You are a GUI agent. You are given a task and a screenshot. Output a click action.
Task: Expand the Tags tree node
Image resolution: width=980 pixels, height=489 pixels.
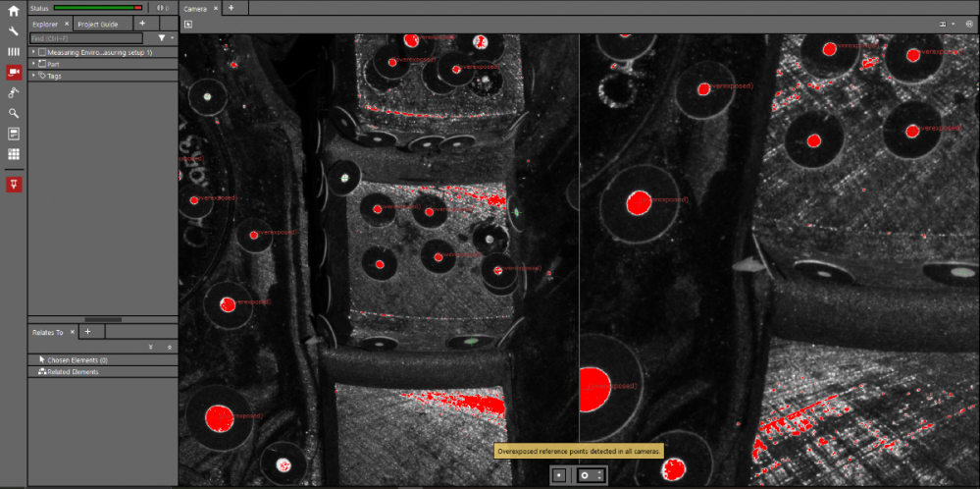click(33, 76)
